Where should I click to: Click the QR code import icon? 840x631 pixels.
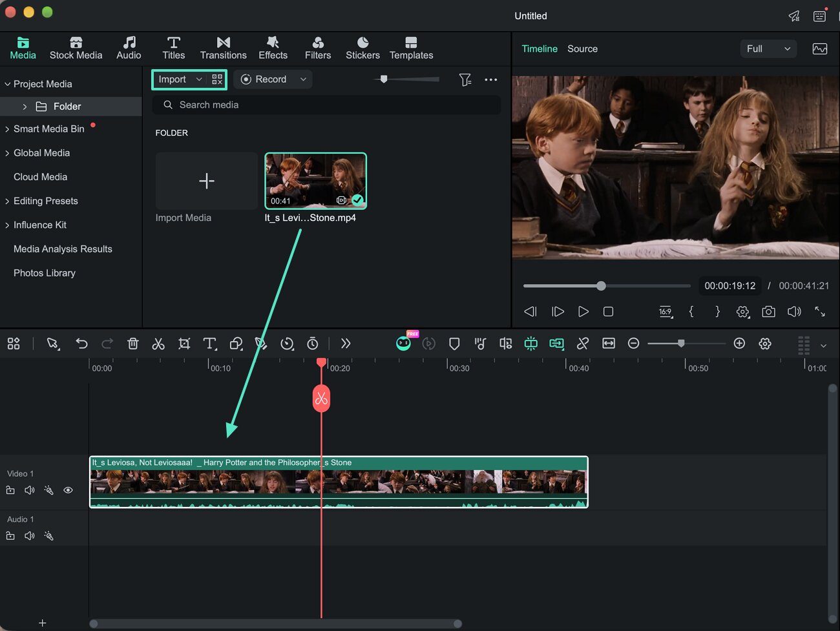(x=217, y=79)
